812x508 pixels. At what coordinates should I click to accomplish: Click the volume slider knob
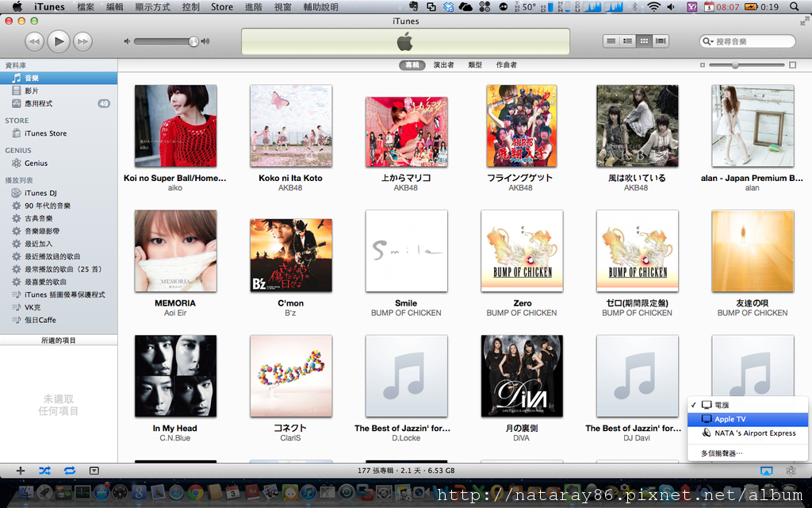click(x=193, y=41)
